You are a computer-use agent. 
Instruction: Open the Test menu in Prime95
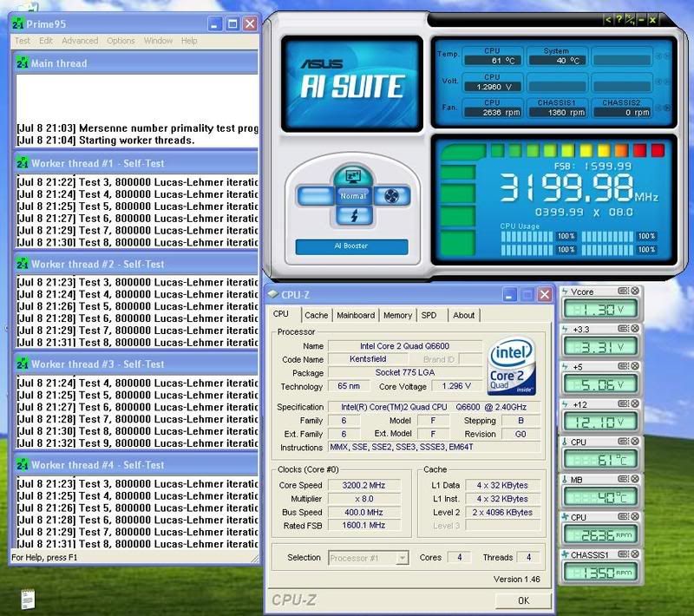23,41
